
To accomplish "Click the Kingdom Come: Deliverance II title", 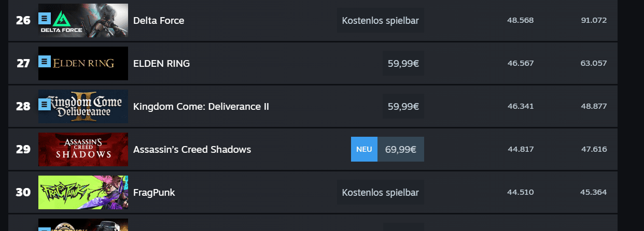I will pos(201,107).
